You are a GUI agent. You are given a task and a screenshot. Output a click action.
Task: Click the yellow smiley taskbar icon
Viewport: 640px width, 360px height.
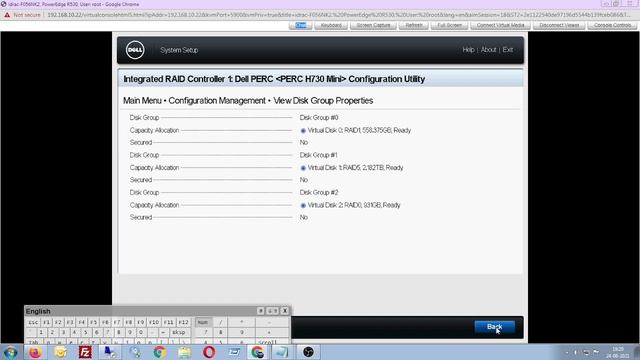60,352
